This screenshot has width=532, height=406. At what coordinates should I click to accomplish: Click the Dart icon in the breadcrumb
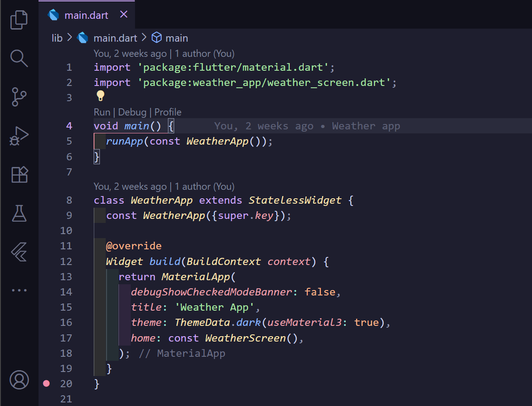point(82,38)
